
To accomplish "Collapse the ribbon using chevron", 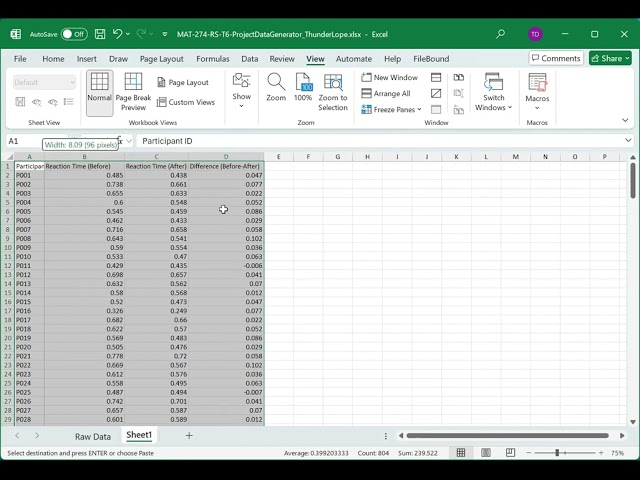I will (x=625, y=120).
